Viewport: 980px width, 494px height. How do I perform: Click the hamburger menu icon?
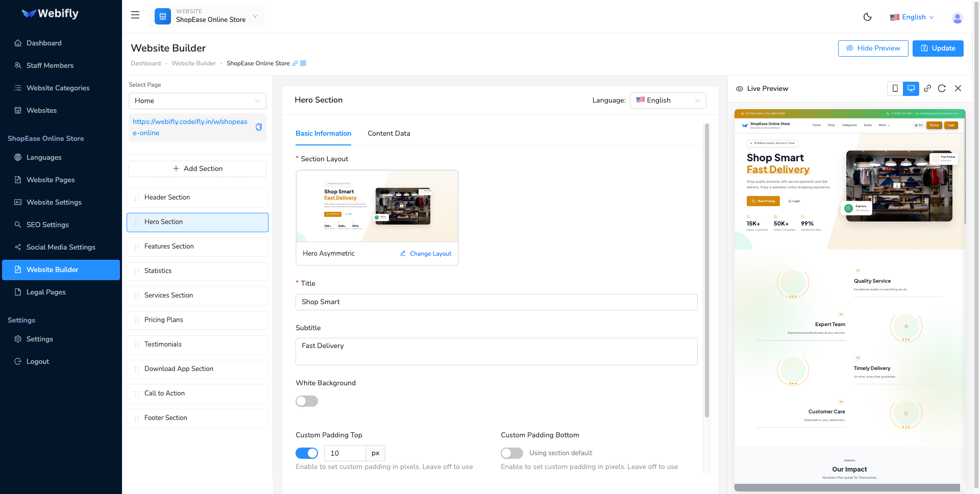[135, 15]
